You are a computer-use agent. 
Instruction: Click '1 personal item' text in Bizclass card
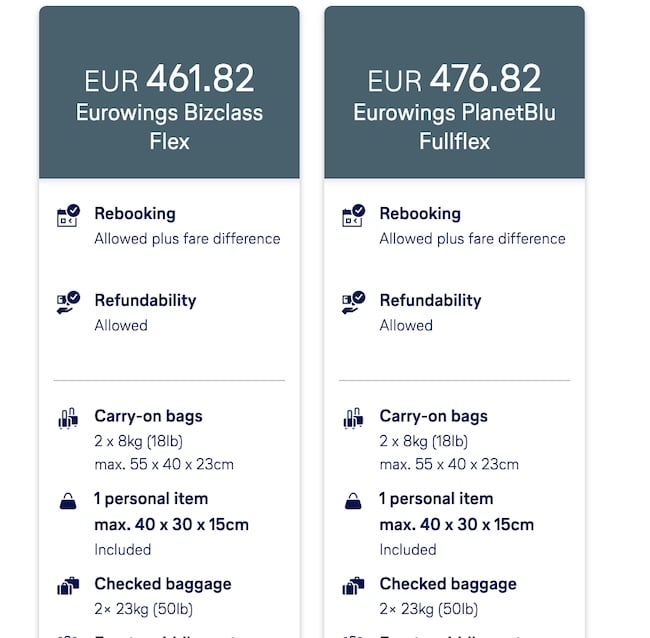point(151,498)
